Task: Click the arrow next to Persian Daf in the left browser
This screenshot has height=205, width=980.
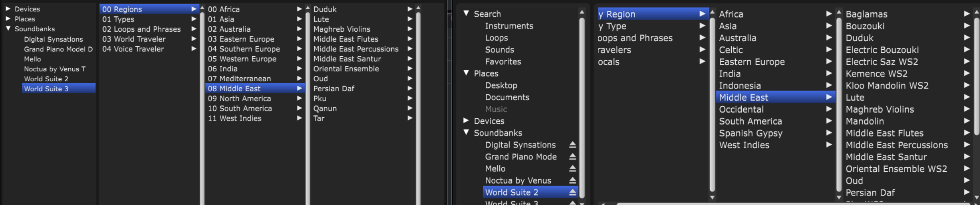Action: (x=410, y=88)
